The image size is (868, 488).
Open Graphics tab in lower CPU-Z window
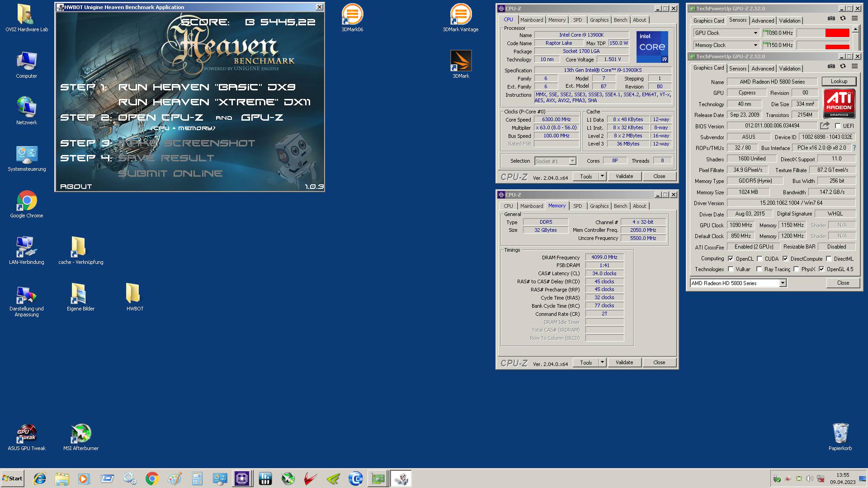[x=599, y=206]
